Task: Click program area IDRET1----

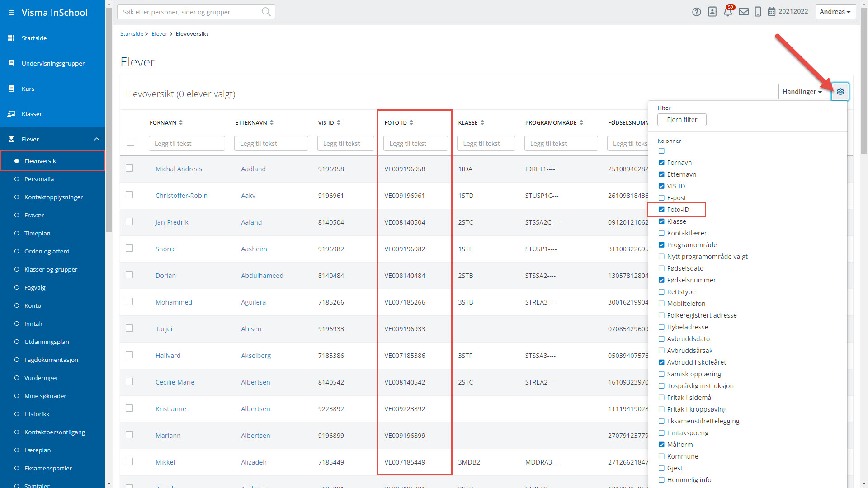Action: point(540,169)
